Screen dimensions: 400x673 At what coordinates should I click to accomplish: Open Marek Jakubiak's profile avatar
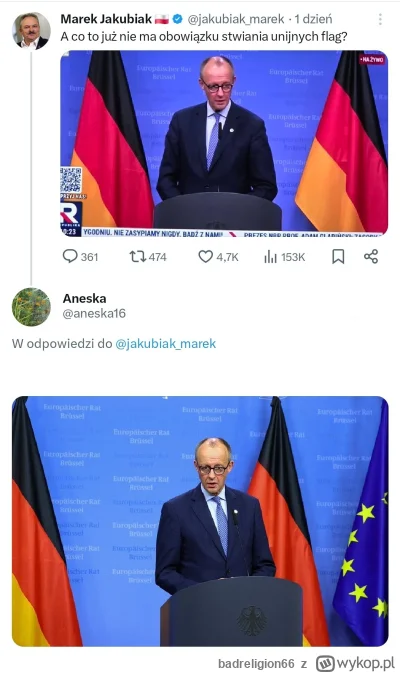(31, 31)
